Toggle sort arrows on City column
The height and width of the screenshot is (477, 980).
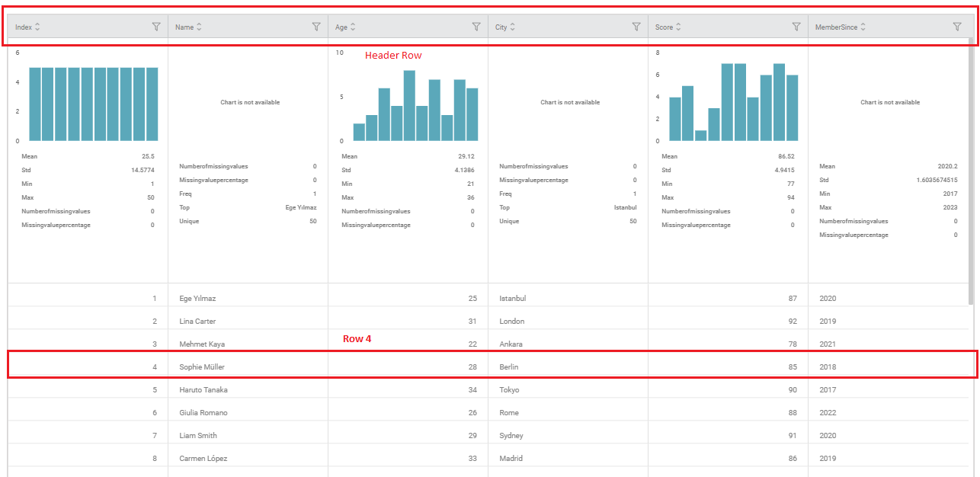(513, 27)
